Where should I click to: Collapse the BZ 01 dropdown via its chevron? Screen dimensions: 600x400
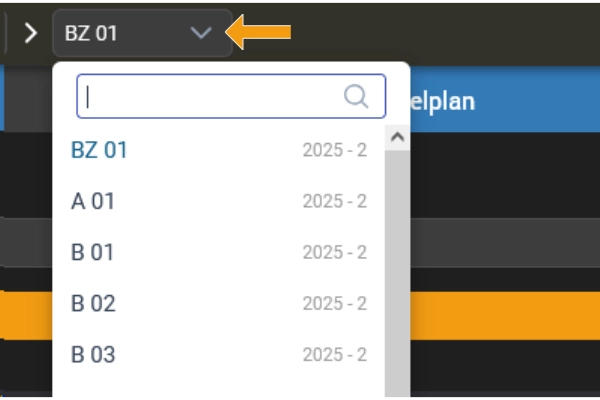(x=201, y=33)
